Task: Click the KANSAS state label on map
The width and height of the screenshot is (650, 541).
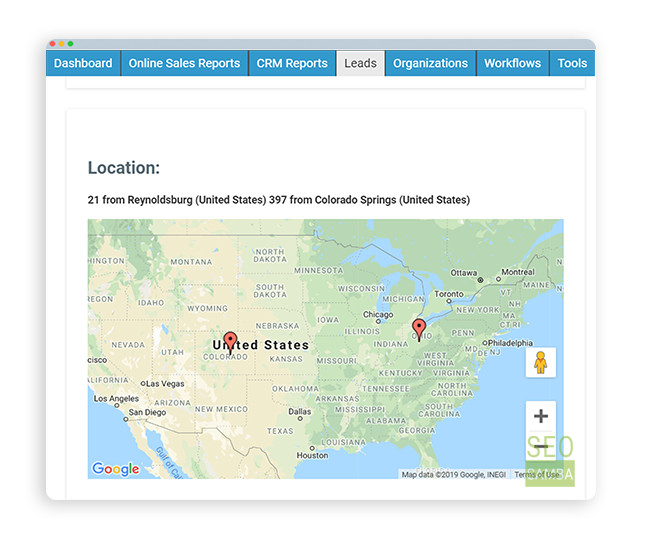Action: click(x=286, y=359)
